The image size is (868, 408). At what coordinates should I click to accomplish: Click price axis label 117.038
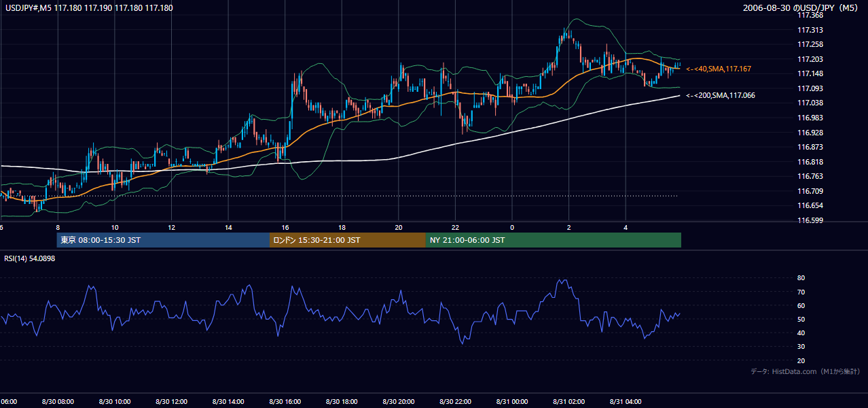(x=810, y=103)
